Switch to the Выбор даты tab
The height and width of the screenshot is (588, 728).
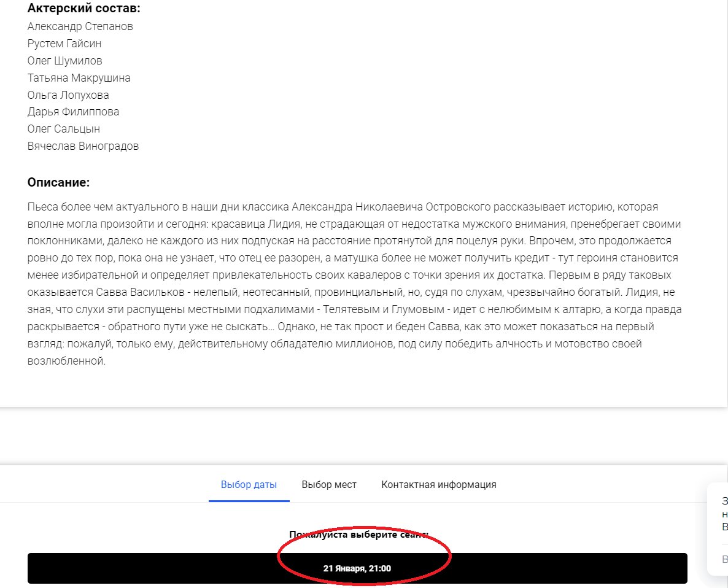249,484
